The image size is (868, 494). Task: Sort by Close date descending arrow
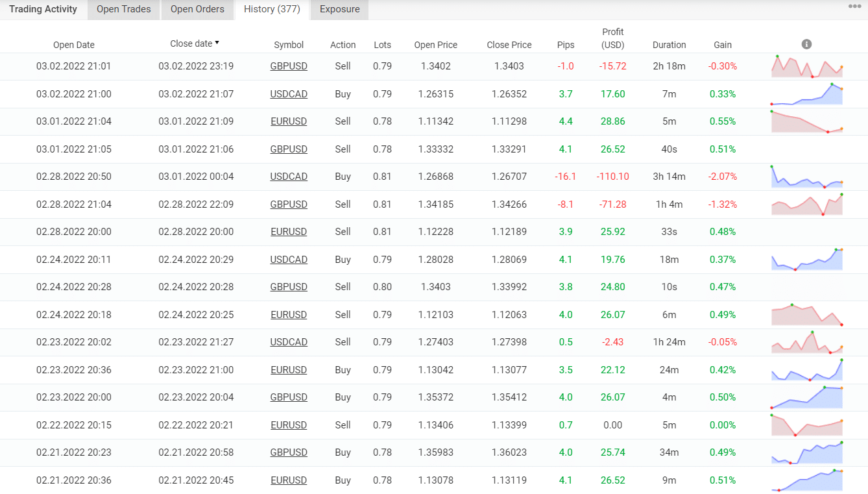[x=217, y=43]
